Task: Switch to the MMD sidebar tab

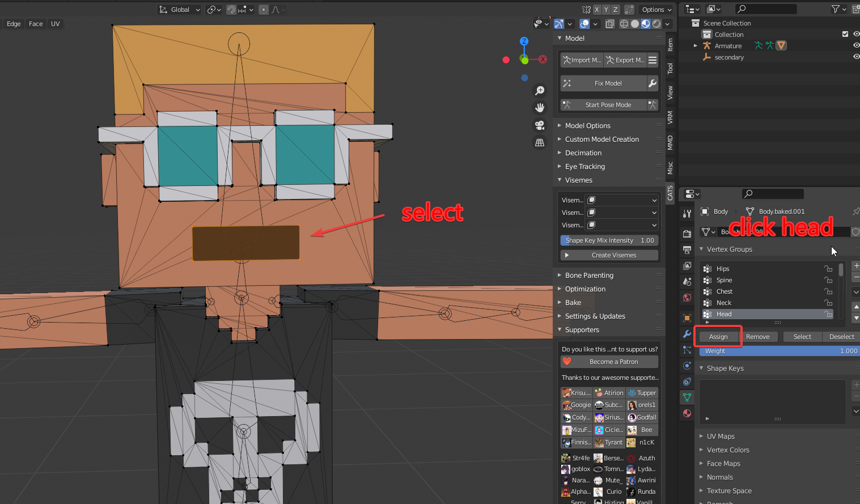Action: click(x=670, y=143)
